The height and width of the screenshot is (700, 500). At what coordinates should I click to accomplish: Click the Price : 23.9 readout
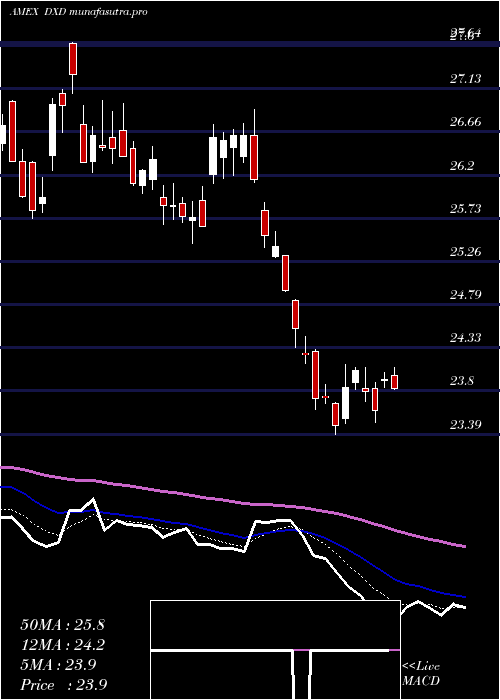point(63,685)
